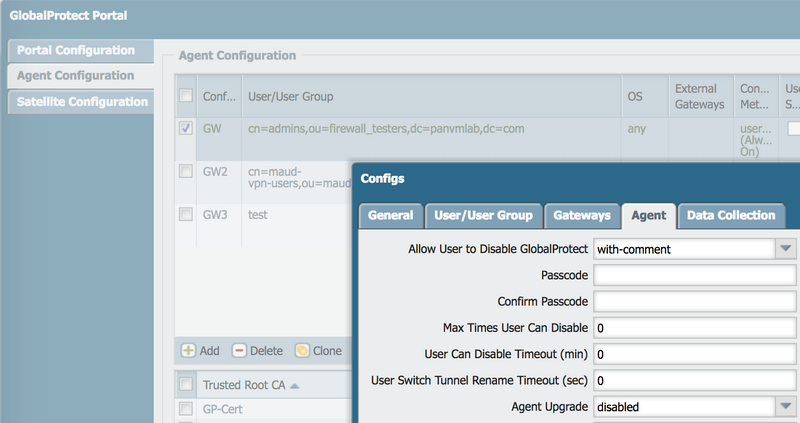Click the Passcode input field
This screenshot has width=800, height=423.
coord(694,275)
